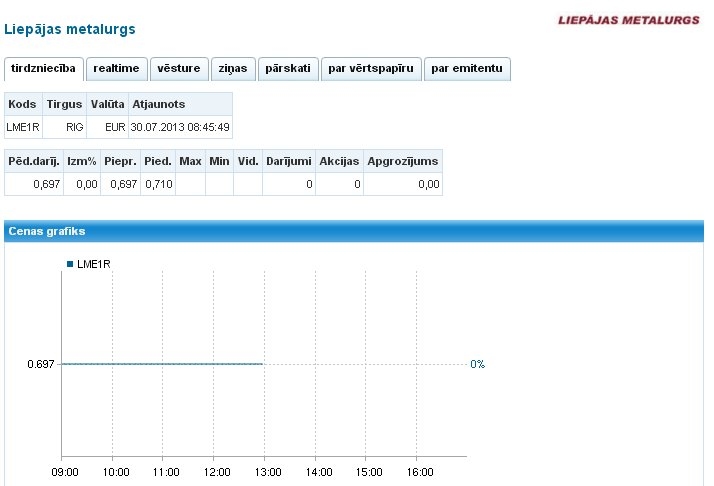Click the 0% label on chart
714x486 pixels.
(478, 364)
